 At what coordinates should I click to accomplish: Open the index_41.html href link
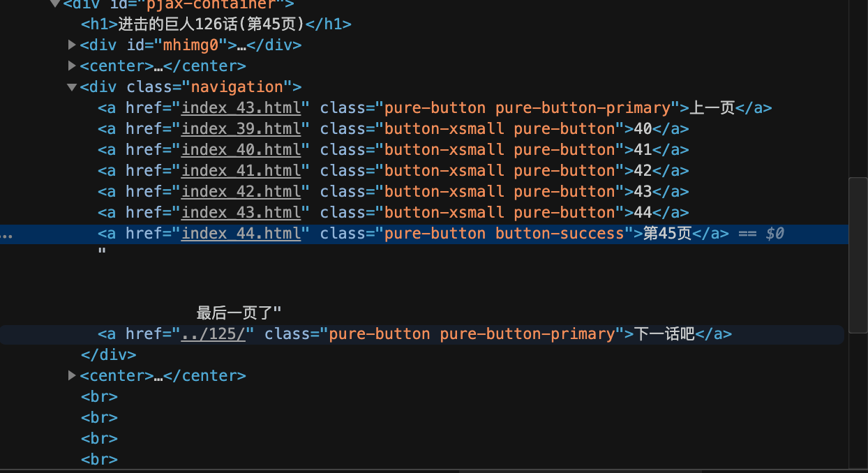pyautogui.click(x=241, y=171)
